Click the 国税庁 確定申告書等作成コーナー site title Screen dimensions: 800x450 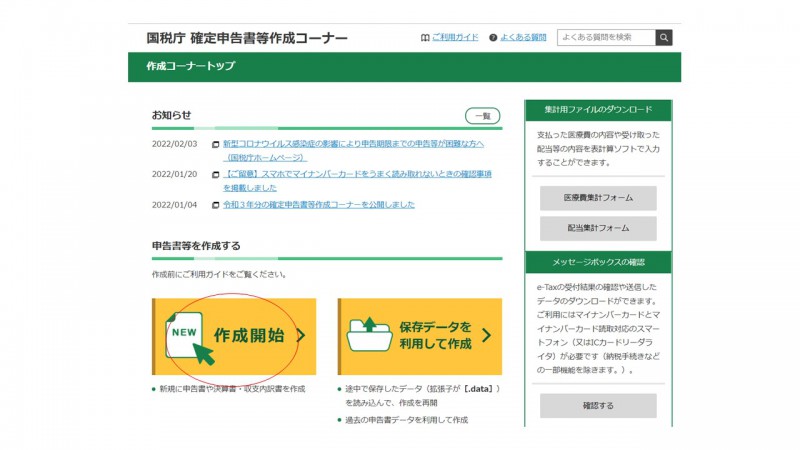tap(247, 38)
